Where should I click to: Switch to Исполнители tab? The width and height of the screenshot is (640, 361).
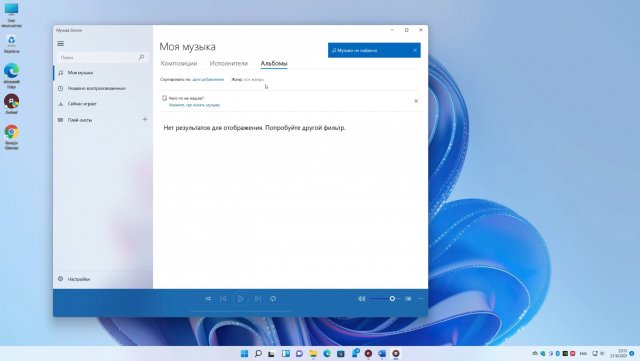(229, 63)
